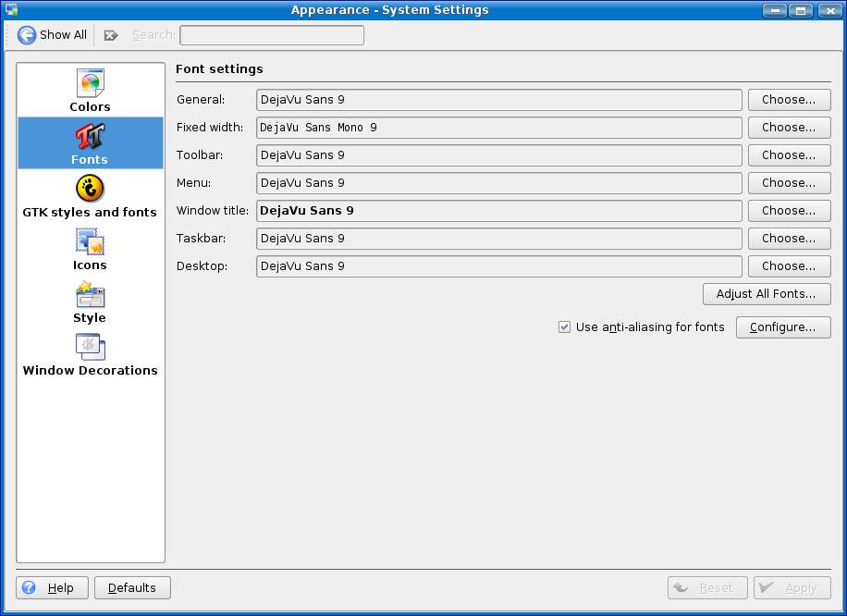Toggle anti-aliasing for fonts checkbox
This screenshot has width=847, height=616.
(564, 327)
